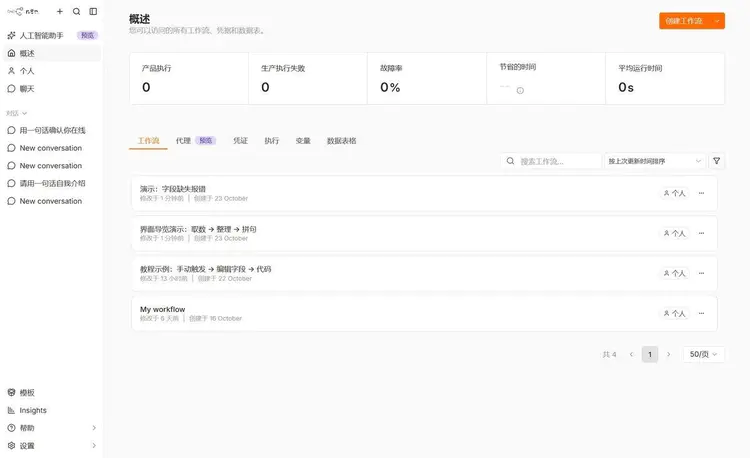750x458 pixels.
Task: Switch to the 数据表格 tab
Action: coord(342,141)
